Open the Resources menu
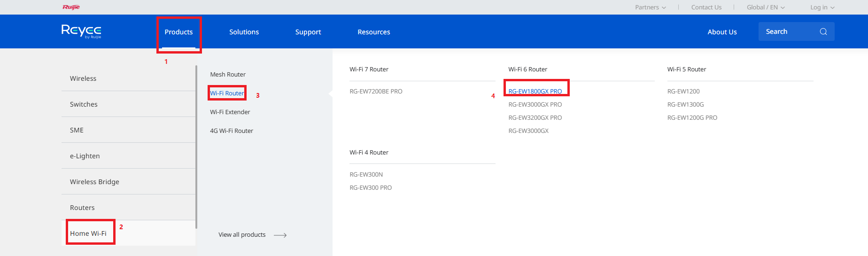868x256 pixels. [374, 32]
